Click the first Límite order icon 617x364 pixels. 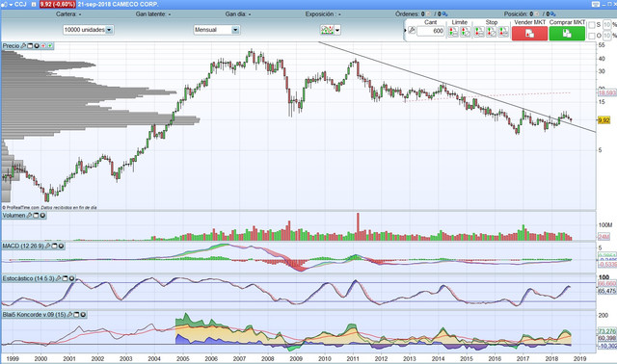453,32
